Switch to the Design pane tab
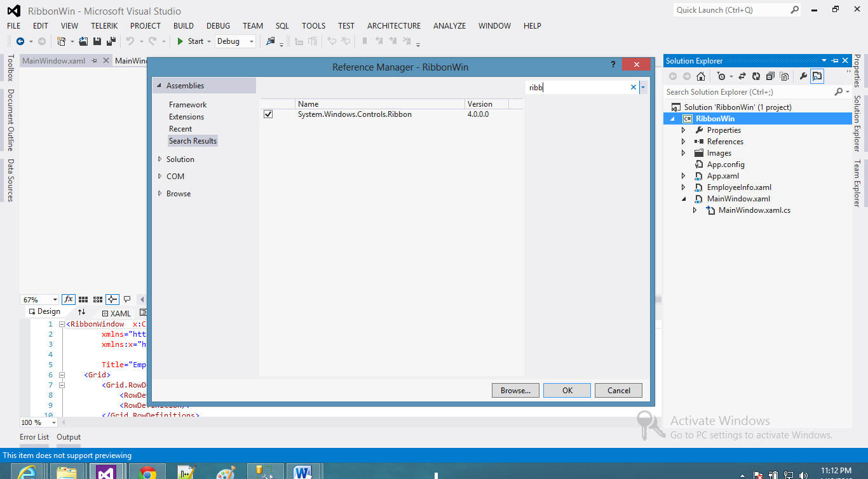Viewport: 868px width, 479px height. click(44, 312)
